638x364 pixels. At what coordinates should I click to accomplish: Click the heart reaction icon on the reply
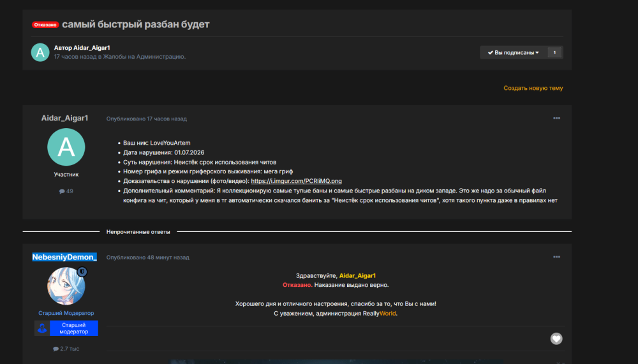[x=556, y=339]
